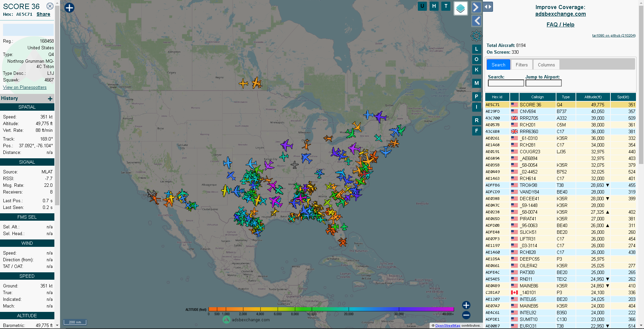Sort table by Spd(kt) column
The image size is (644, 329).
click(623, 97)
